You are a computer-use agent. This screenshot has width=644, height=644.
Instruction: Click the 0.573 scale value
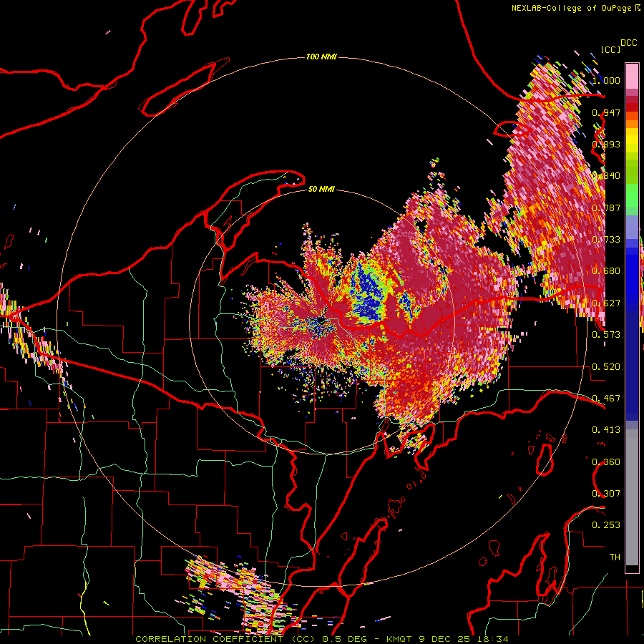(606, 335)
